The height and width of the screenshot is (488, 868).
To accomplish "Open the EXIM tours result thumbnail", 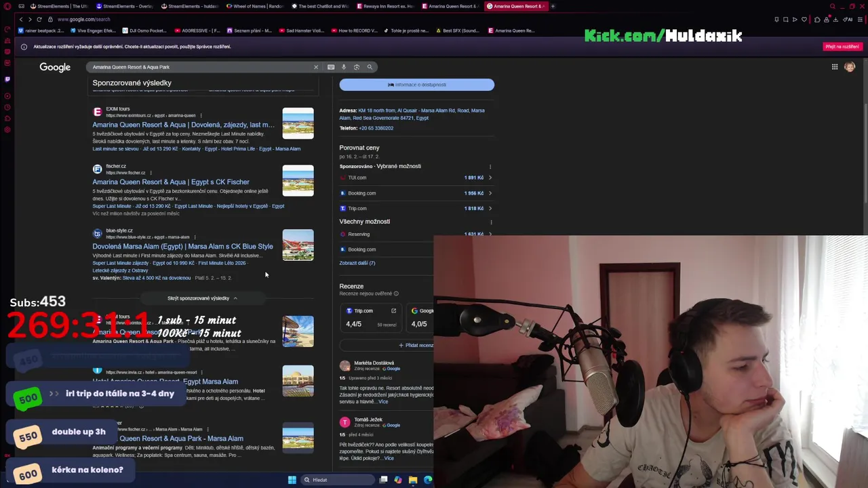I will pyautogui.click(x=298, y=123).
